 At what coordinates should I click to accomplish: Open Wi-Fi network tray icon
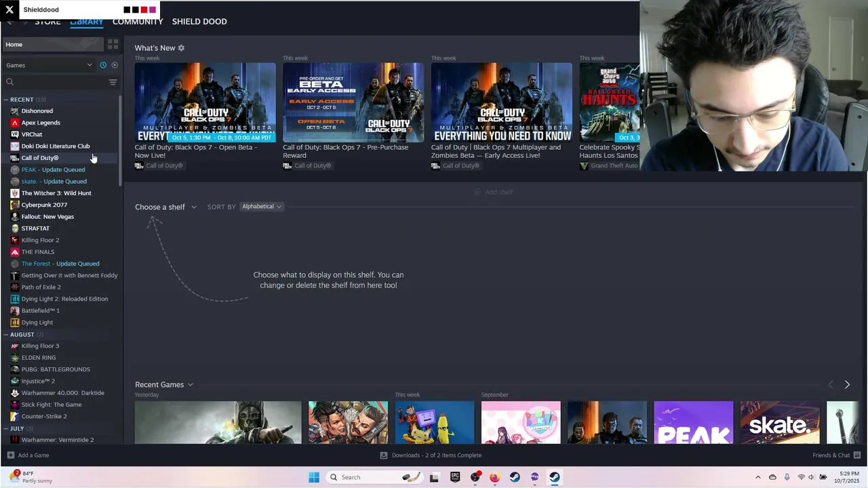coord(801,477)
